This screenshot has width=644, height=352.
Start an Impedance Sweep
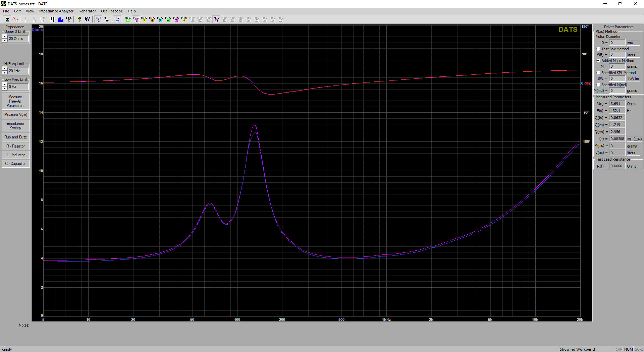coord(15,126)
